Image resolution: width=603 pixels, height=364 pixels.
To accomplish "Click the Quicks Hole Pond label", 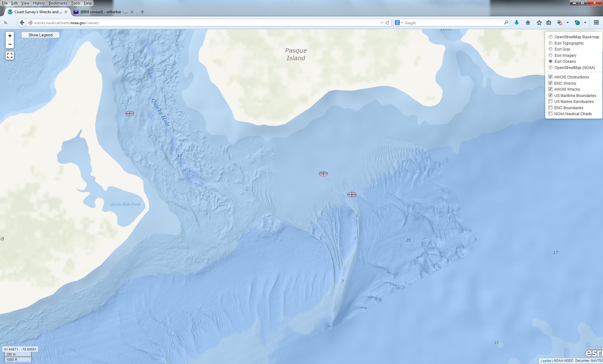I will click(125, 204).
